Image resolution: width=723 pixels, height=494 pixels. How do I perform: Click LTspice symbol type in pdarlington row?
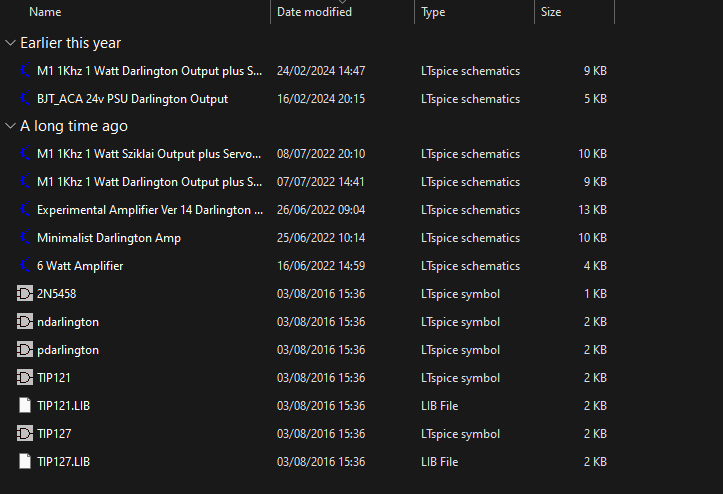pos(460,350)
